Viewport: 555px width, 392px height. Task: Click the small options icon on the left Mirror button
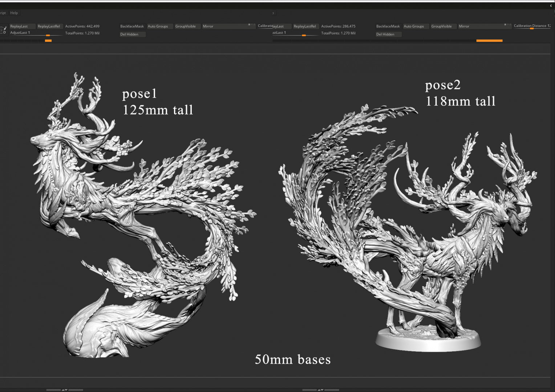tap(250, 25)
